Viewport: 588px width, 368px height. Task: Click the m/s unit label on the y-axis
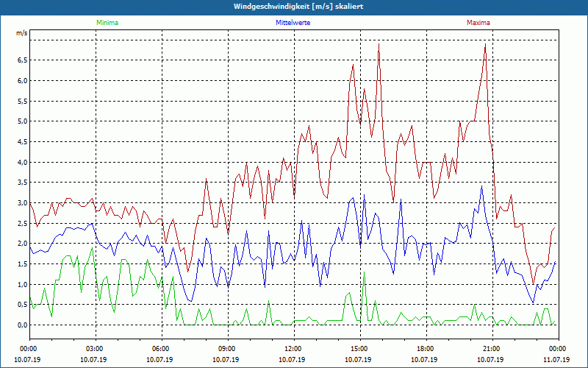(22, 33)
